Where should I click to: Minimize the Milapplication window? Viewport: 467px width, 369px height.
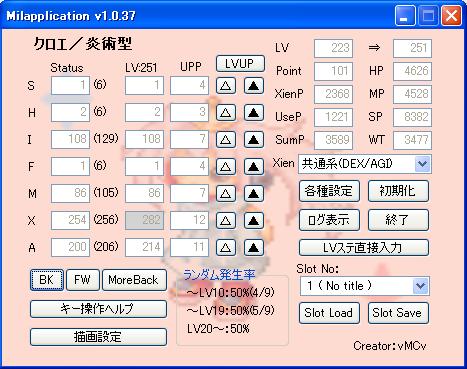pyautogui.click(x=404, y=16)
